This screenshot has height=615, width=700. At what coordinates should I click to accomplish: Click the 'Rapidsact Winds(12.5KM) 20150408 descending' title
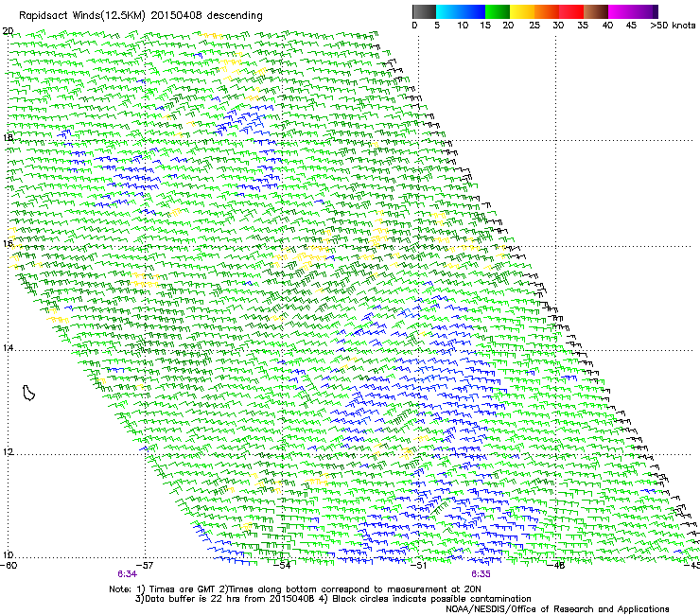[141, 16]
